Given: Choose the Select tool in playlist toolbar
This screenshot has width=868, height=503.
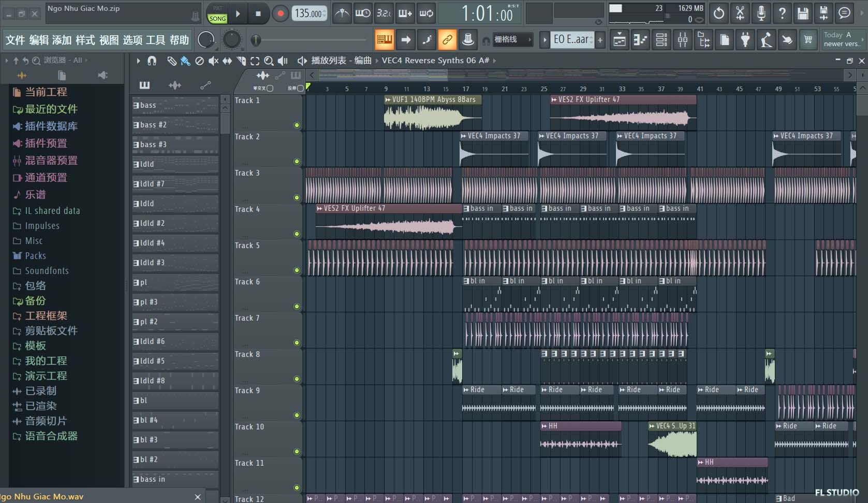Looking at the screenshot, I should (255, 61).
